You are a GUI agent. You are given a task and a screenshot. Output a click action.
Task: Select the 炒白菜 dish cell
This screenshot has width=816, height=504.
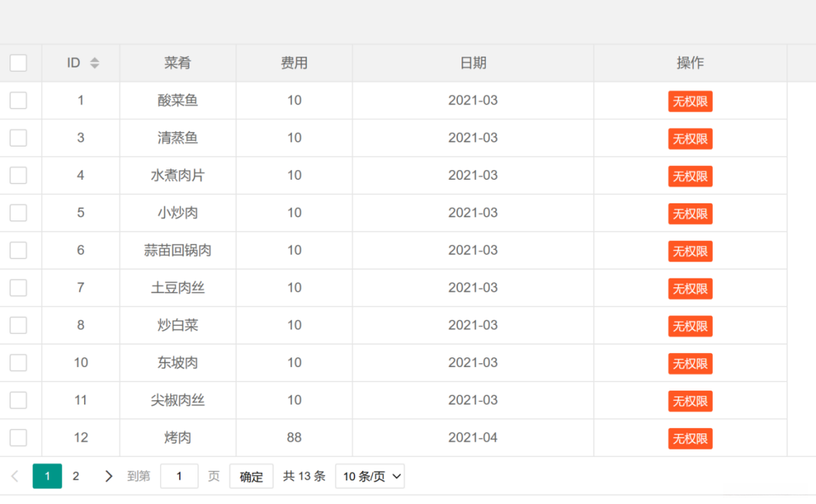pos(178,325)
